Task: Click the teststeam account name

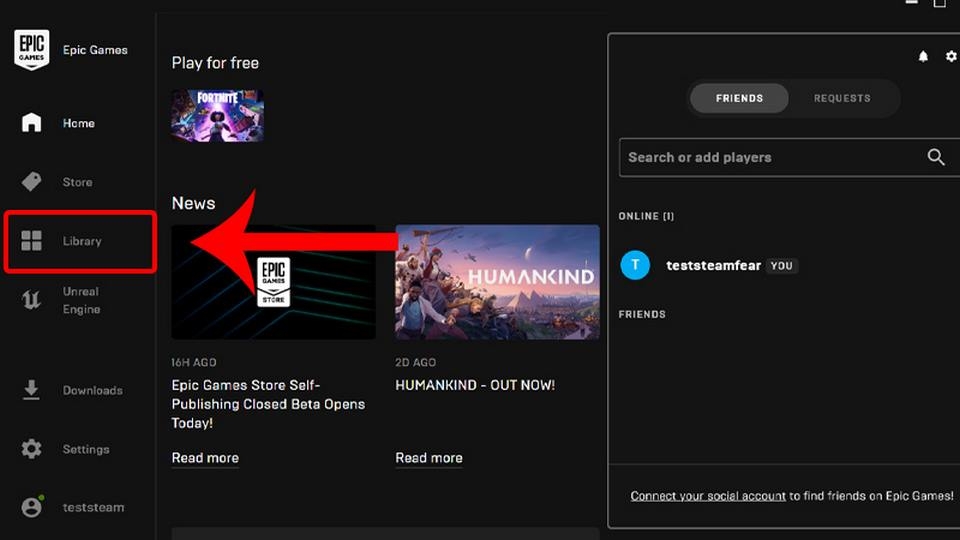Action: pos(93,507)
